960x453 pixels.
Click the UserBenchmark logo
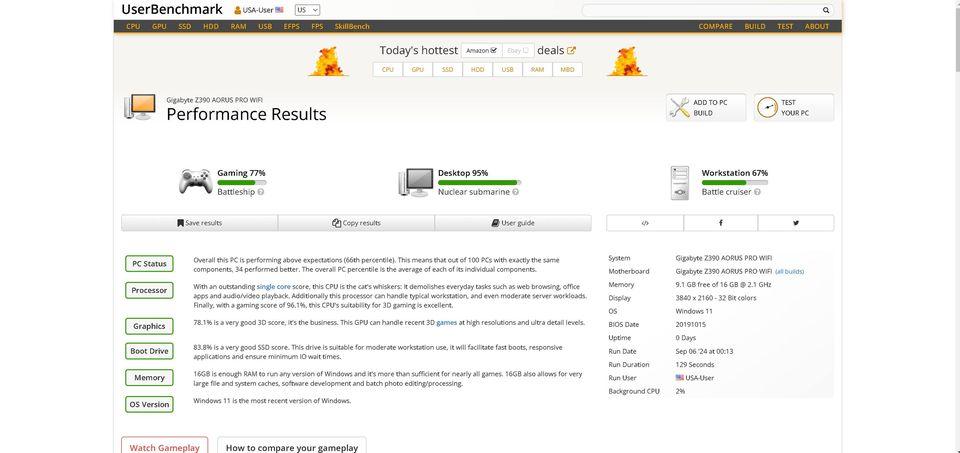click(171, 9)
